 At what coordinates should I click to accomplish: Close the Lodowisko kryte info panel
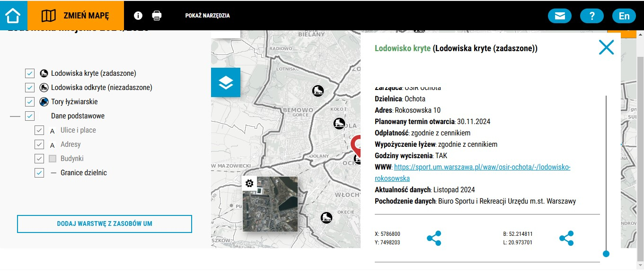pyautogui.click(x=606, y=47)
